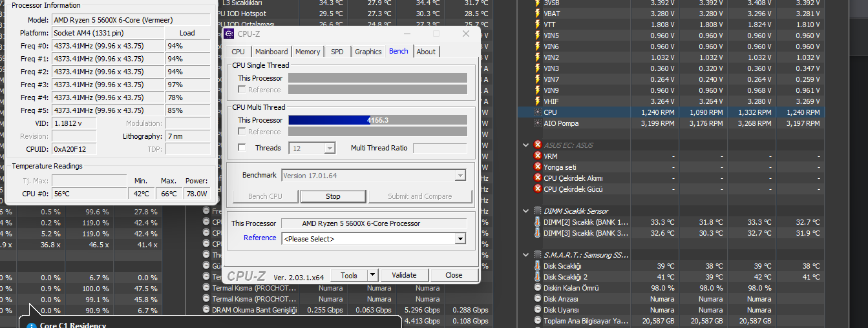
Task: Click the circle icon beside Disk Arızası
Action: tap(537, 299)
